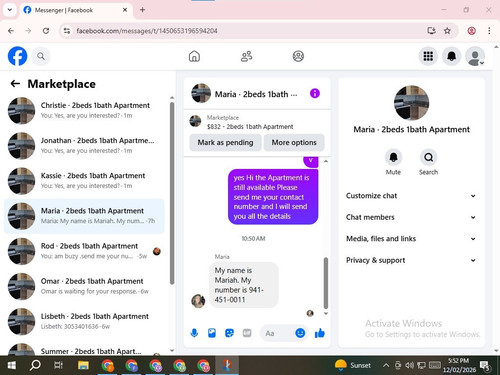This screenshot has width=500, height=375.
Task: Close the Messenger | Facebook tab
Action: [125, 10]
